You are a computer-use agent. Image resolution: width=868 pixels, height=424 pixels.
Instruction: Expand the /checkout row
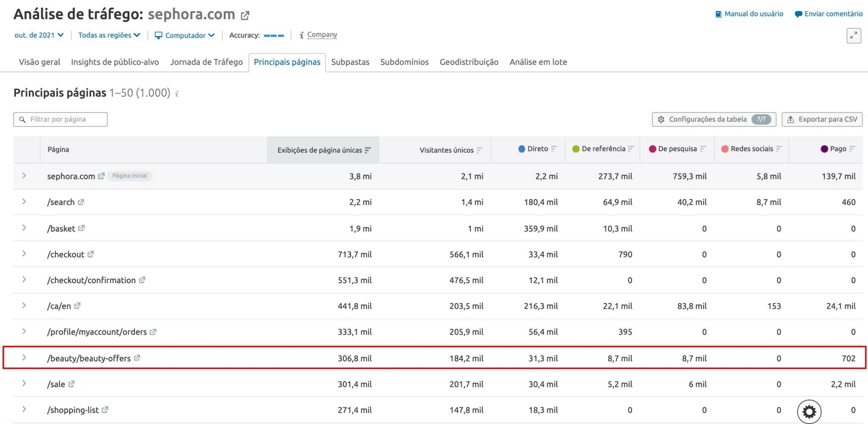(x=24, y=254)
